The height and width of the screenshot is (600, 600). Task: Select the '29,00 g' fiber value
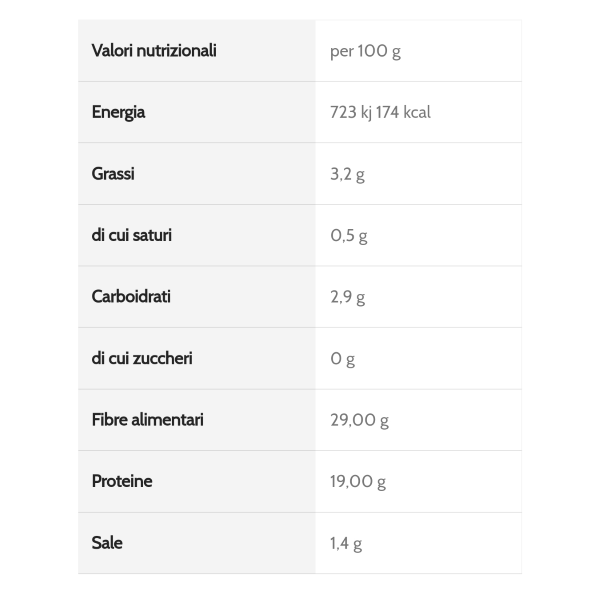(359, 421)
